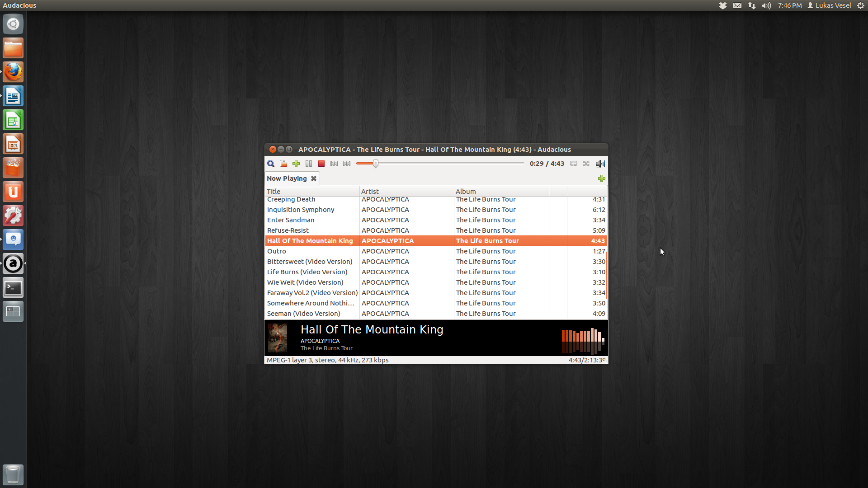Select the track Enter Sandman
This screenshot has width=868, height=488.
click(x=435, y=220)
